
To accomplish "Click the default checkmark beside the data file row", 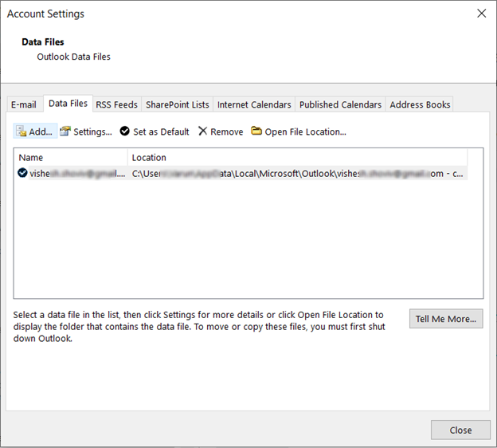I will point(22,173).
